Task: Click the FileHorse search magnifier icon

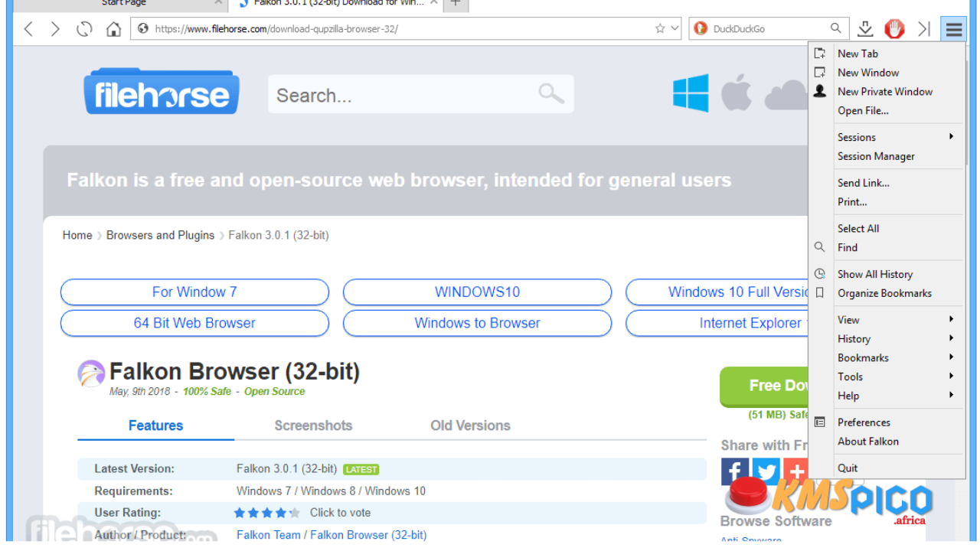Action: [x=550, y=93]
